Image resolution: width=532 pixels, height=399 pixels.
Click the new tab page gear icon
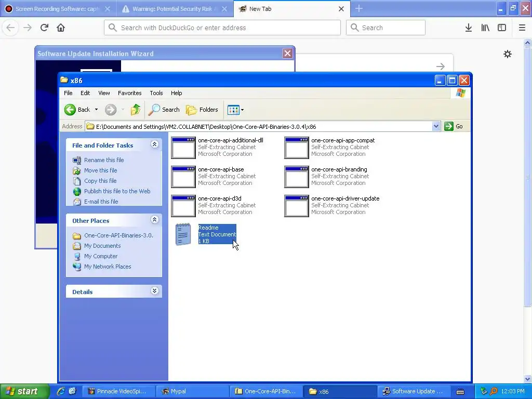click(507, 54)
